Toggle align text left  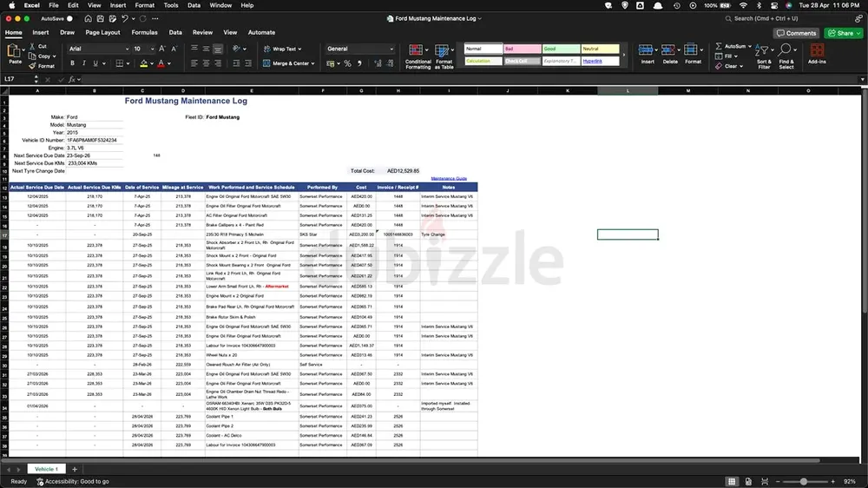click(194, 63)
